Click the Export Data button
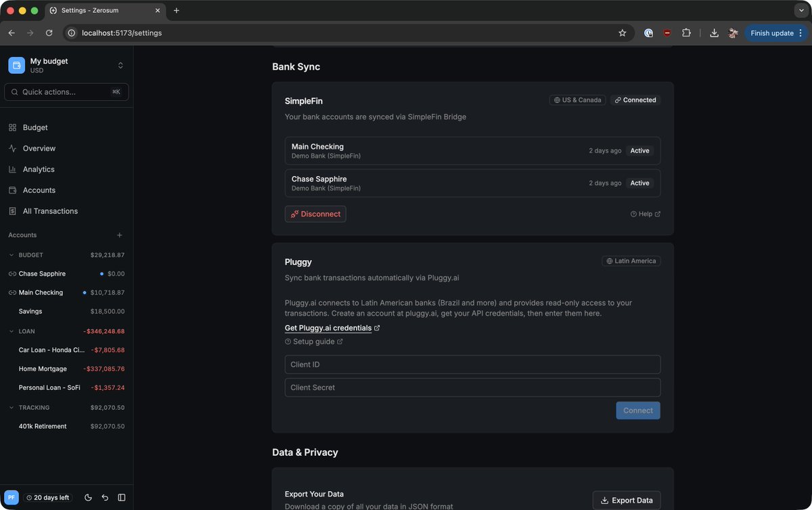The height and width of the screenshot is (510, 812). (x=627, y=501)
